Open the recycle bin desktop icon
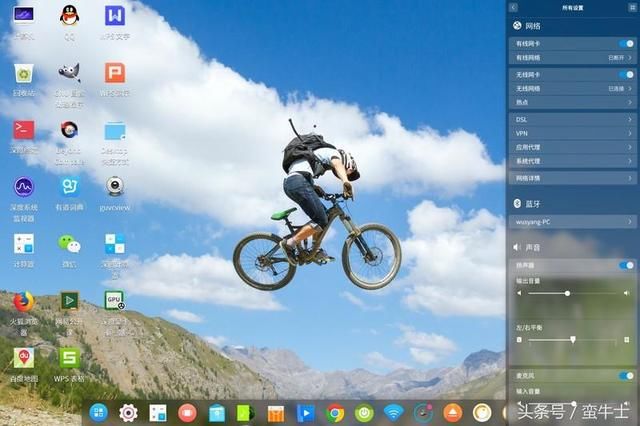Viewport: 640px width, 426px height. click(x=24, y=74)
